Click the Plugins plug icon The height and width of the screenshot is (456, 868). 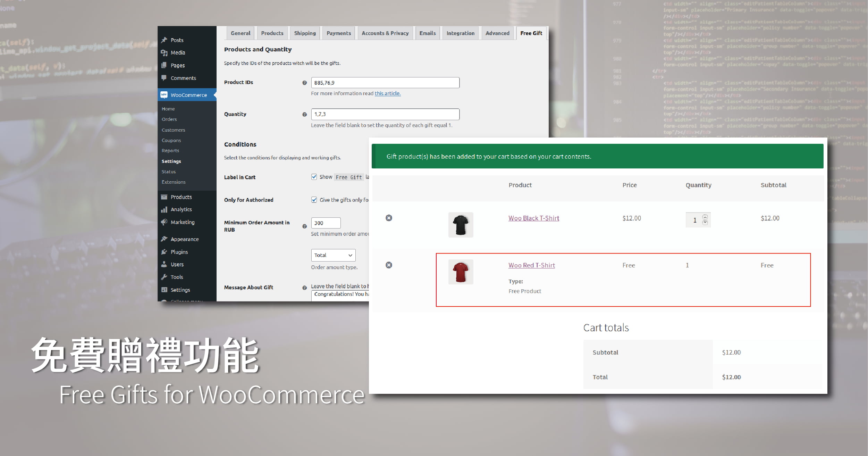pos(164,252)
